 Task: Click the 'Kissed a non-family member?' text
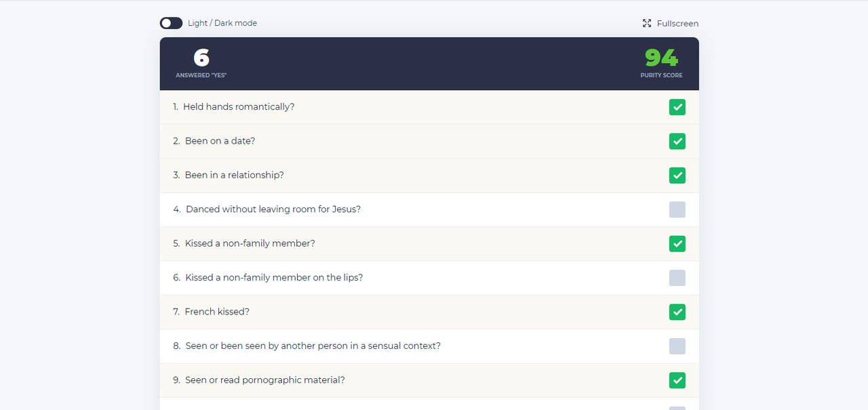point(250,243)
